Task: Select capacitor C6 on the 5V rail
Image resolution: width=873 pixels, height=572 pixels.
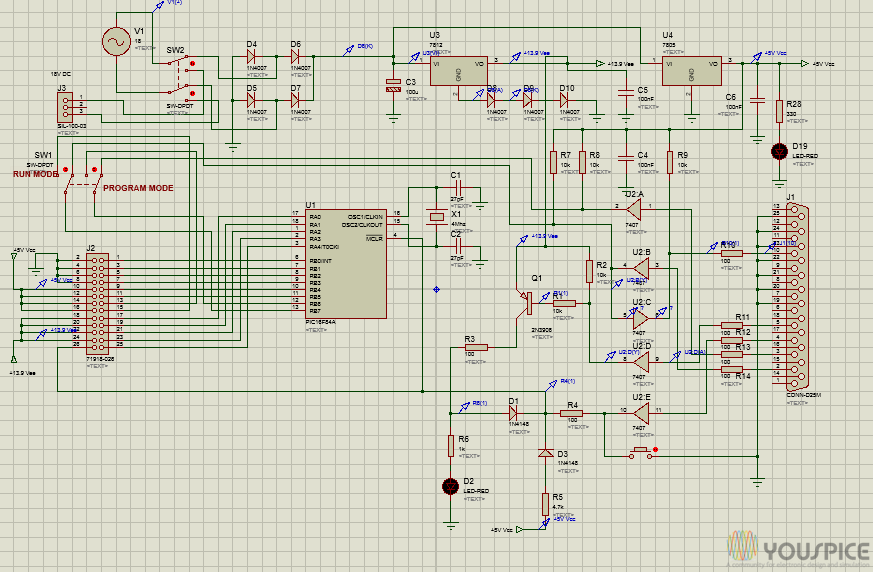Action: point(757,100)
